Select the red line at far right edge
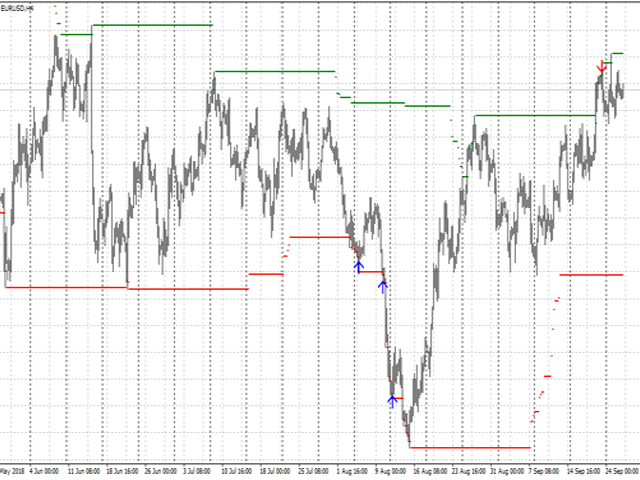Image resolution: width=640 pixels, height=480 pixels. tap(590, 274)
